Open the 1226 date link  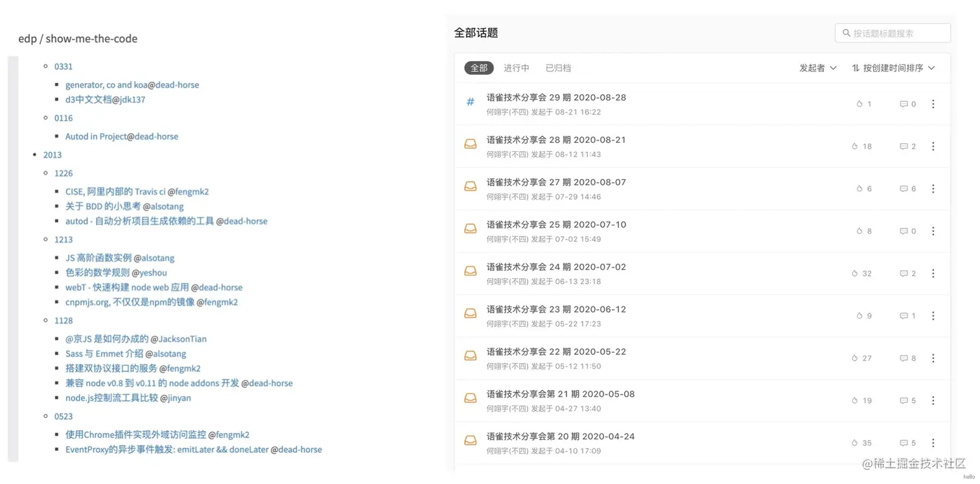[64, 173]
